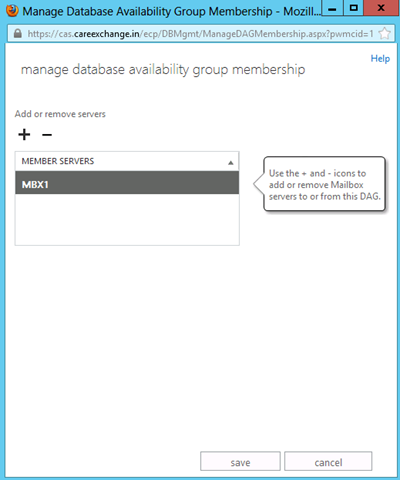The image size is (400, 480).
Task: Click the "manage database availability group membership" heading
Action: (x=163, y=70)
